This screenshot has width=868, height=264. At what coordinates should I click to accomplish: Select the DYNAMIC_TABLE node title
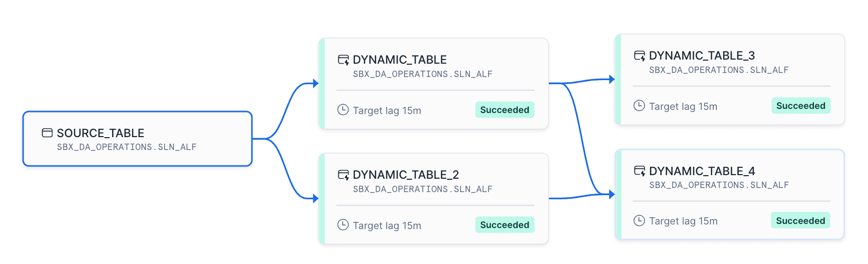click(x=400, y=60)
